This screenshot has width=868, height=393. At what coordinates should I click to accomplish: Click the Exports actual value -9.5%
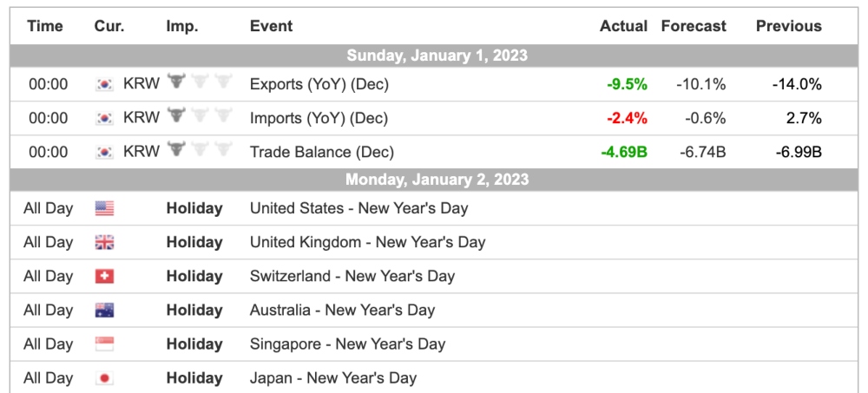pos(627,84)
